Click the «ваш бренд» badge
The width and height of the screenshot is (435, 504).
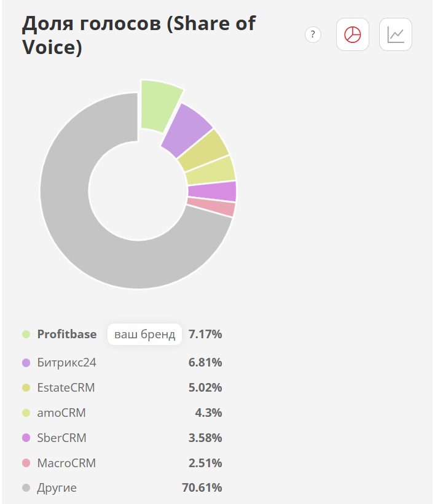click(x=145, y=335)
